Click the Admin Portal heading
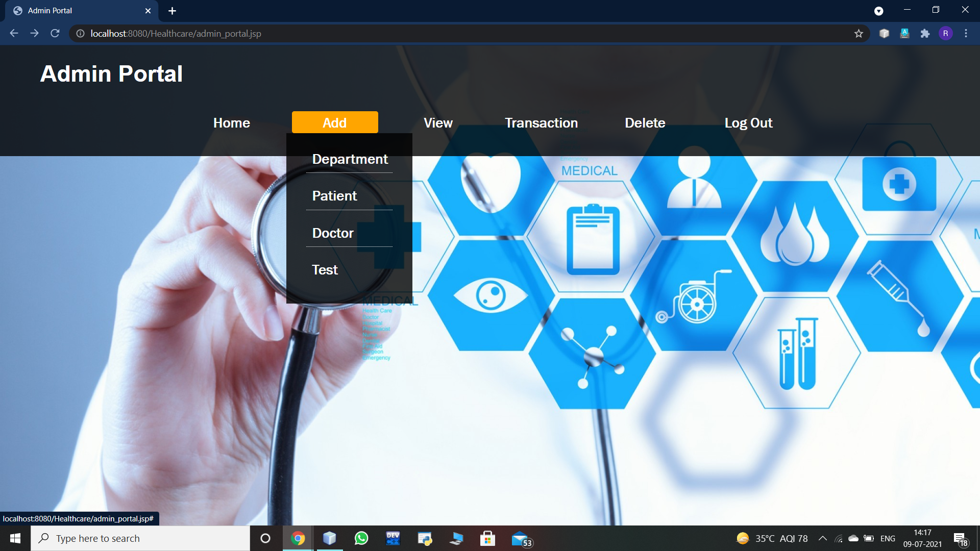The image size is (980, 551). [111, 74]
